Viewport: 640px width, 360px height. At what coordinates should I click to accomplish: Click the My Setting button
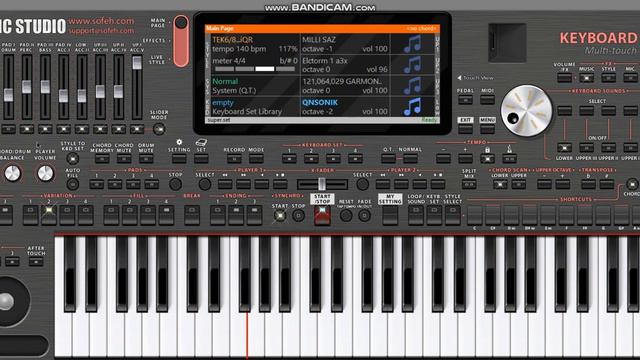pyautogui.click(x=390, y=215)
